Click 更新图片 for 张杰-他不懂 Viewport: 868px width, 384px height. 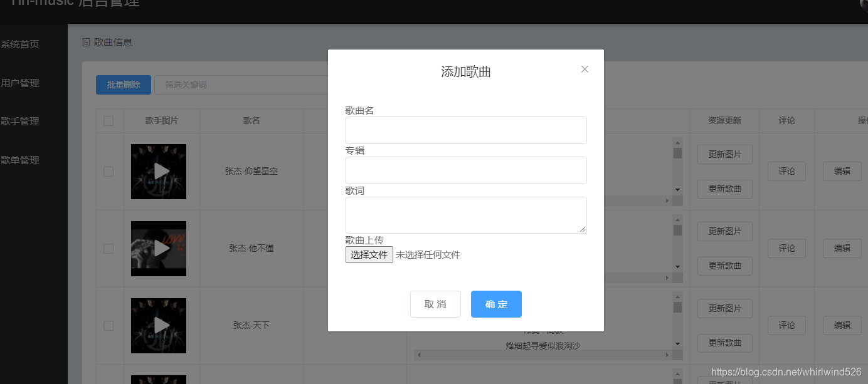tap(725, 231)
